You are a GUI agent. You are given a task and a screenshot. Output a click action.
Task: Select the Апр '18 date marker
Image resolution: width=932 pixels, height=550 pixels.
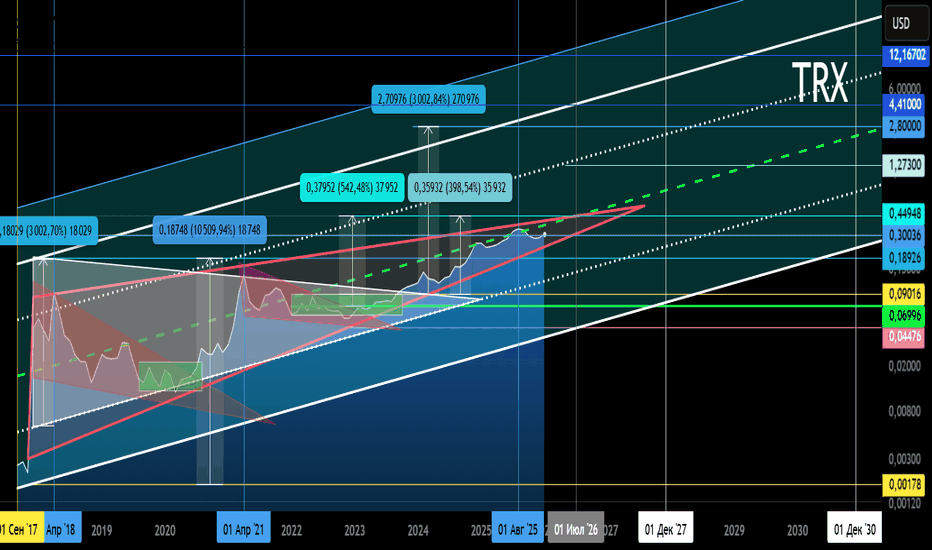[x=62, y=529]
